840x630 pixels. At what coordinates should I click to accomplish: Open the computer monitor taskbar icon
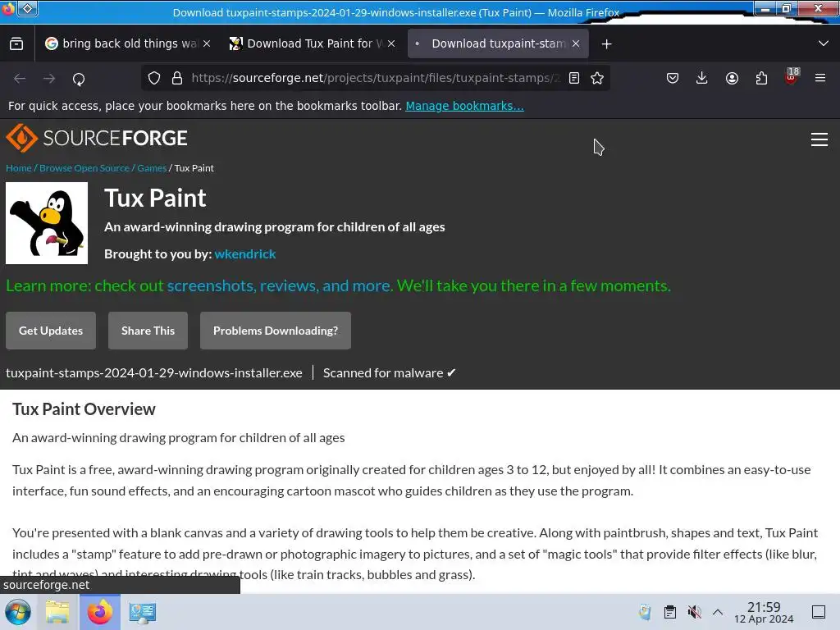coord(142,612)
